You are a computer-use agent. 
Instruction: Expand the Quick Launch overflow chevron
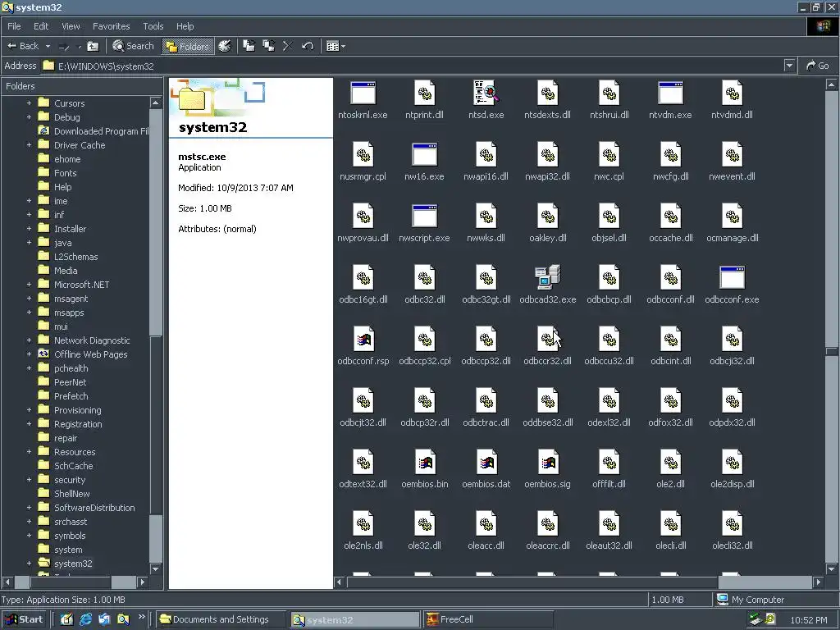(x=141, y=617)
